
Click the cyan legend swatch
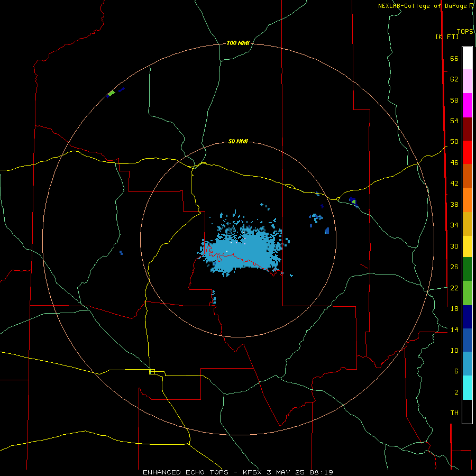[467, 388]
